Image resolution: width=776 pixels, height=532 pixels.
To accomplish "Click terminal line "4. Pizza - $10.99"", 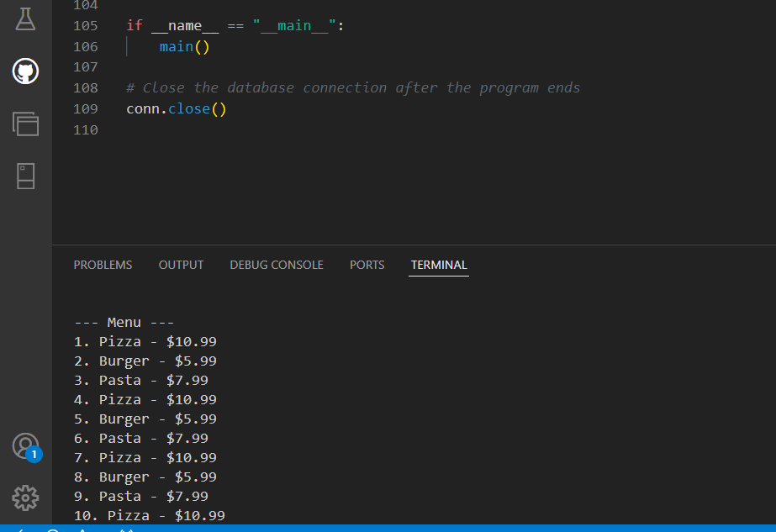I will coord(145,399).
